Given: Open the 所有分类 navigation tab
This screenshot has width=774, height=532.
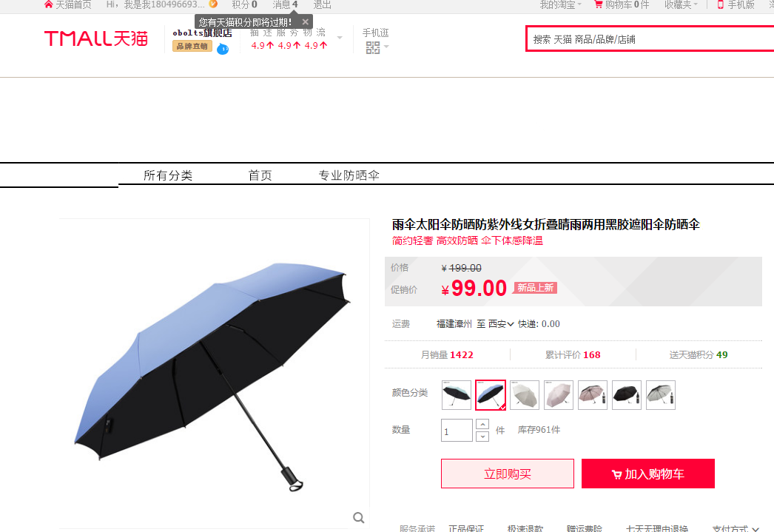Looking at the screenshot, I should click(x=168, y=175).
